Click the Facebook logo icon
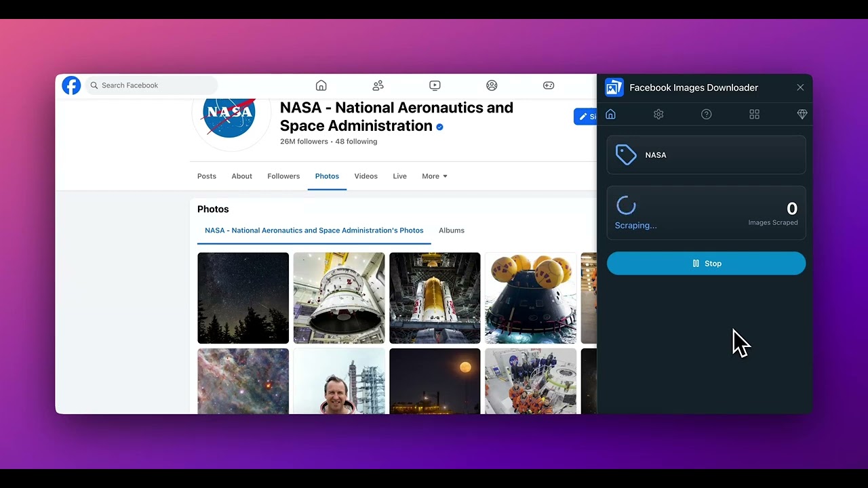 71,85
